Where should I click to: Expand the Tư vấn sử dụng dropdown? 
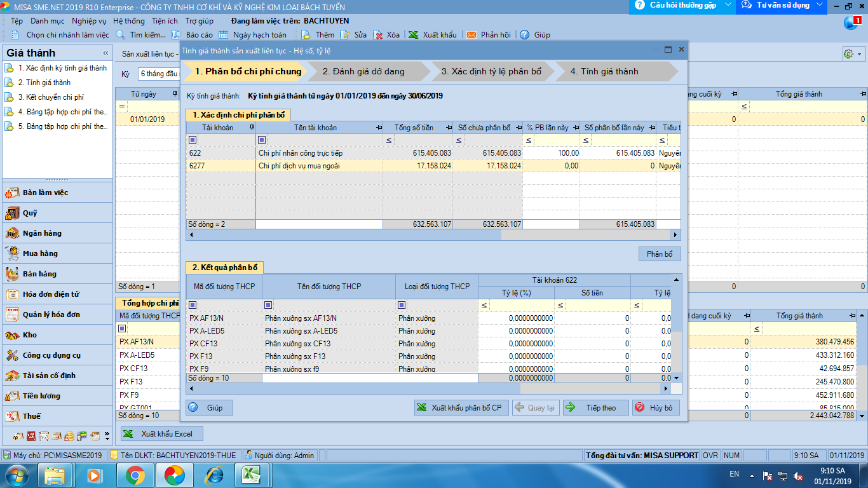point(820,5)
